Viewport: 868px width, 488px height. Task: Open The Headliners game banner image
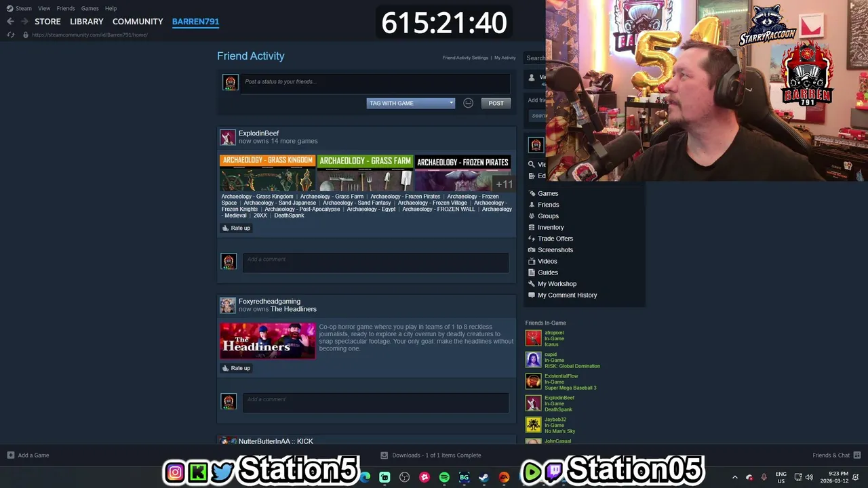click(x=267, y=341)
